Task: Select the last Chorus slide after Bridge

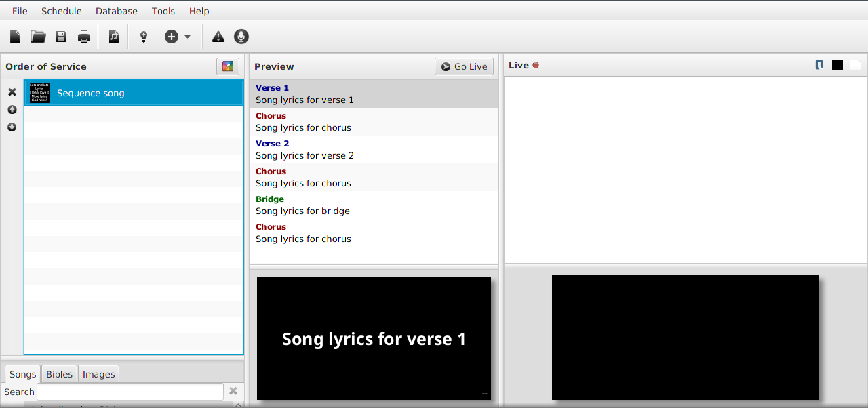Action: coord(374,232)
